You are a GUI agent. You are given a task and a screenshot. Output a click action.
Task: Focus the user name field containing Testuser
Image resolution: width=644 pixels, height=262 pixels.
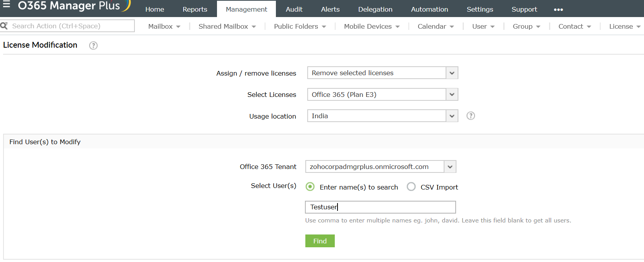pos(381,207)
